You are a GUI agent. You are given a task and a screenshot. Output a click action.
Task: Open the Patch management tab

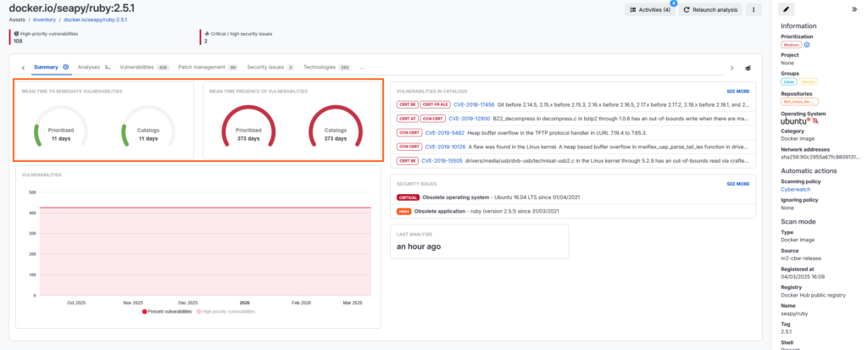202,66
